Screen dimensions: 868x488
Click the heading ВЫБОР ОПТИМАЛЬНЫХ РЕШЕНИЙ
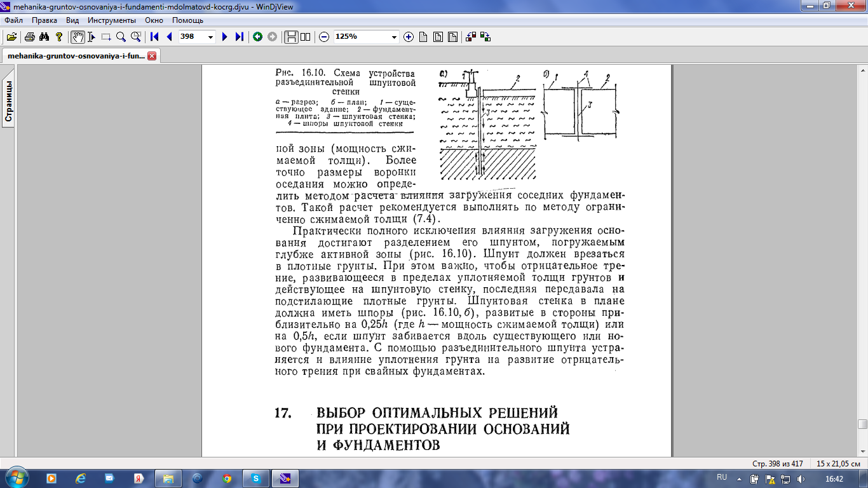[437, 412]
